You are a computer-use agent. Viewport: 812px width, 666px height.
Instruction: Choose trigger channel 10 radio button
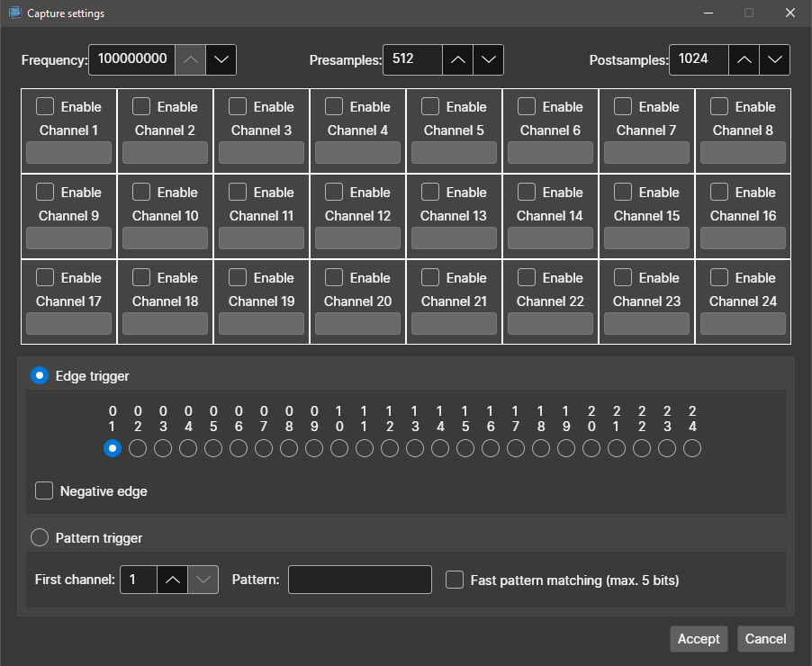point(339,448)
